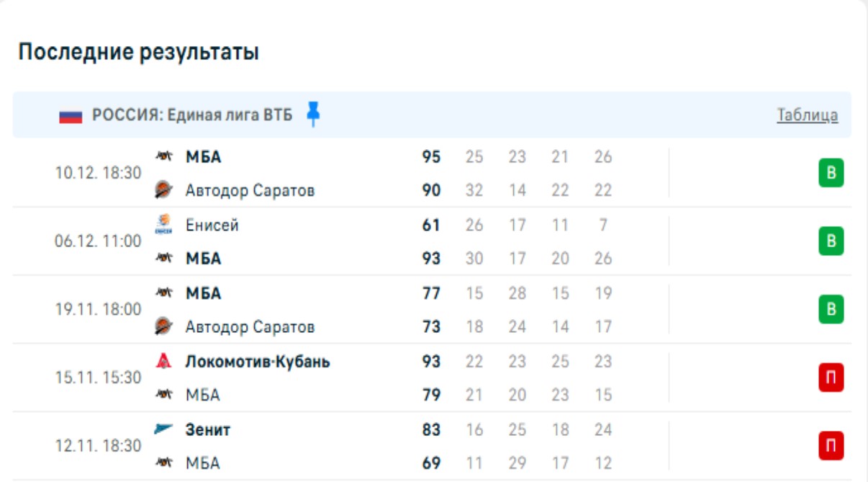The image size is (868, 482).
Task: Click green В badge for 06.12 match
Action: point(831,241)
